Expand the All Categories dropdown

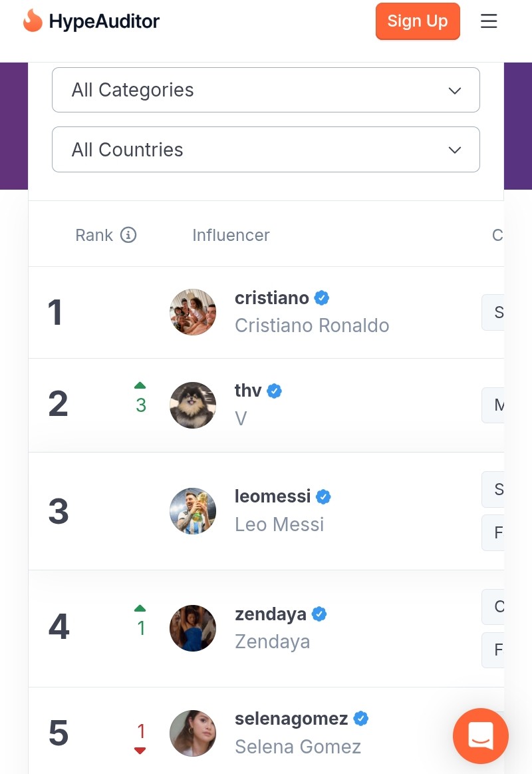tap(266, 90)
